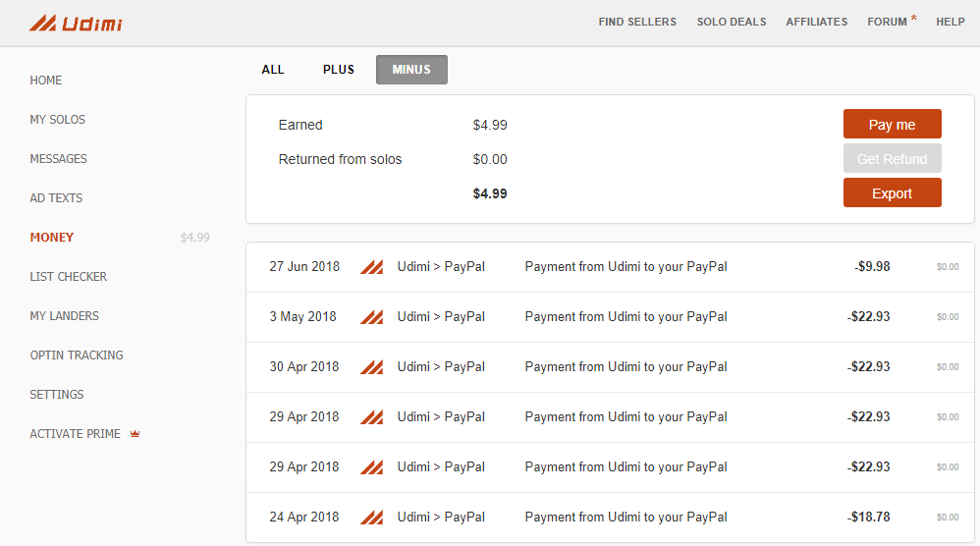Select the MINUS transactions tab
Screen dimensions: 980x546
pos(411,70)
